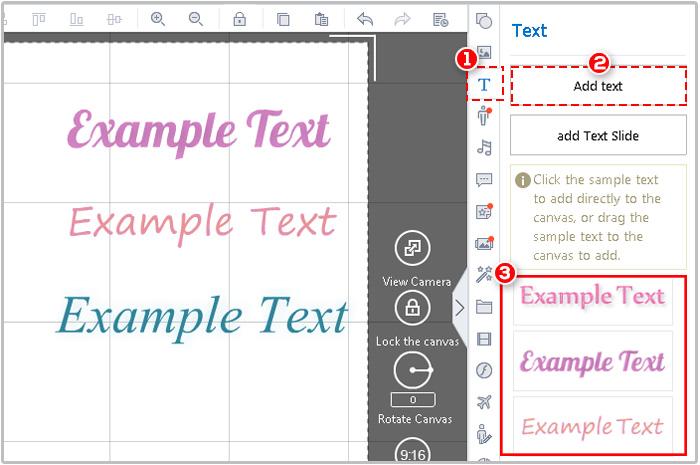Click the align bottom edges icon

tap(76, 20)
